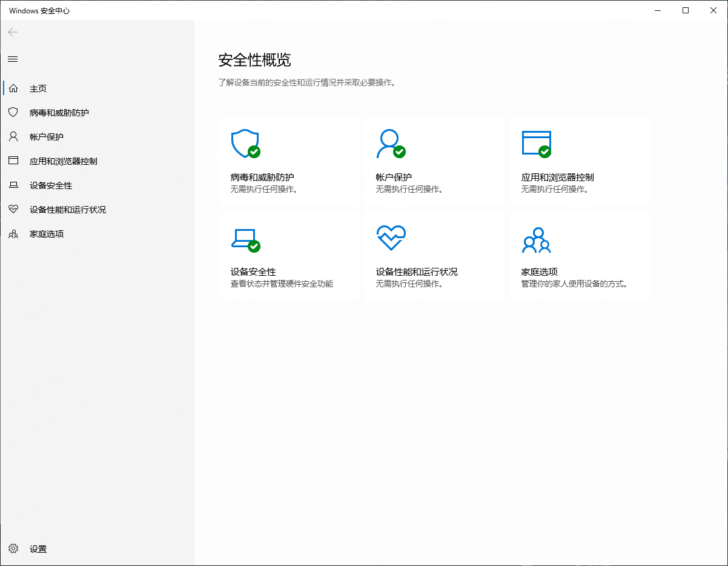Viewport: 728px width, 566px height.
Task: Select 主页 in the navigation sidebar
Action: coord(38,88)
